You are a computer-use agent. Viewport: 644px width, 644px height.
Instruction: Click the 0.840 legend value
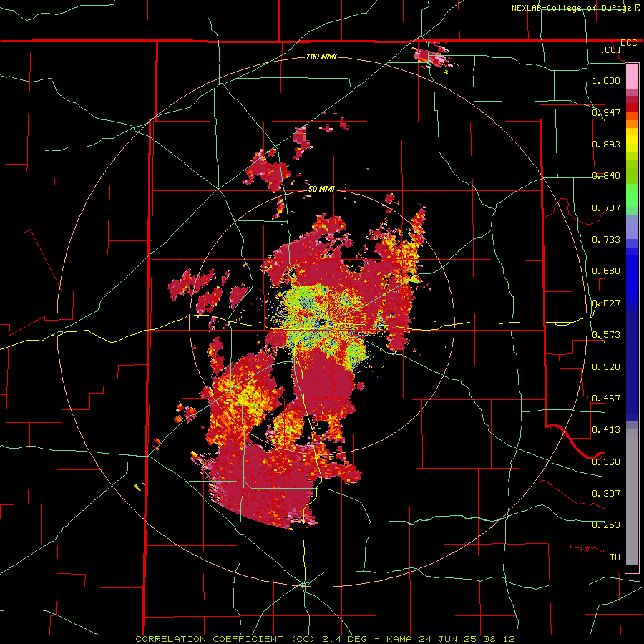click(x=606, y=175)
